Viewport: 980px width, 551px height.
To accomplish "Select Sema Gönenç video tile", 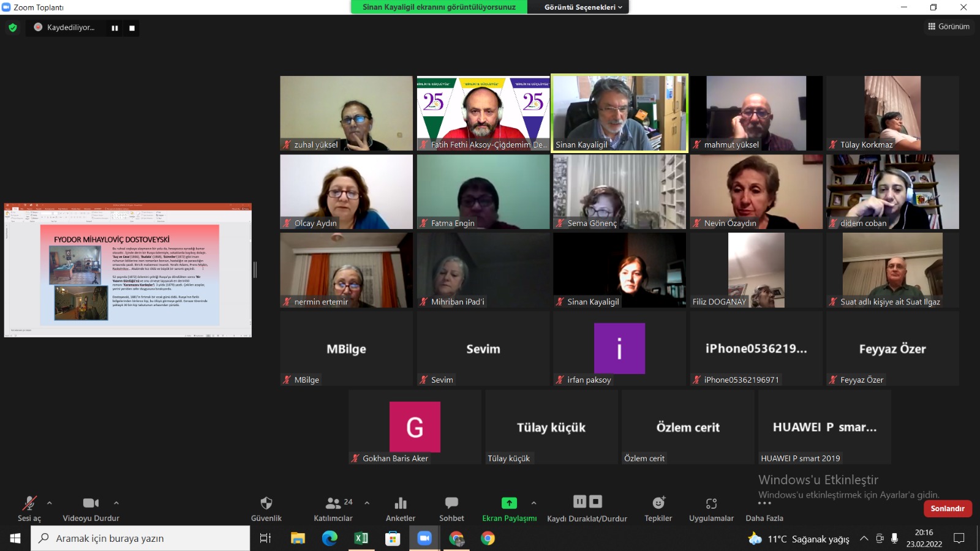I will pos(619,192).
